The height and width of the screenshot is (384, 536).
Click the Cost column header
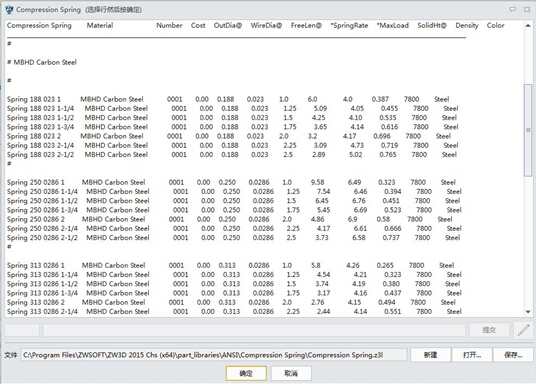coord(198,25)
